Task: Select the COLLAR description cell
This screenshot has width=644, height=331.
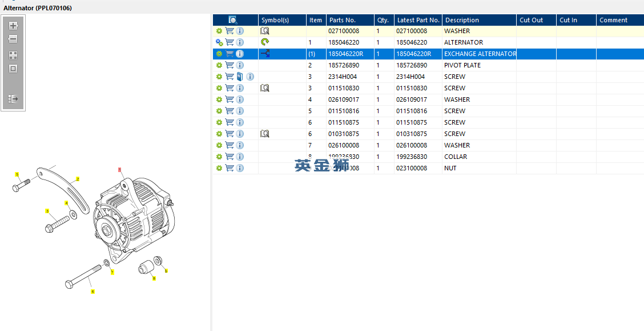Action: pos(479,157)
